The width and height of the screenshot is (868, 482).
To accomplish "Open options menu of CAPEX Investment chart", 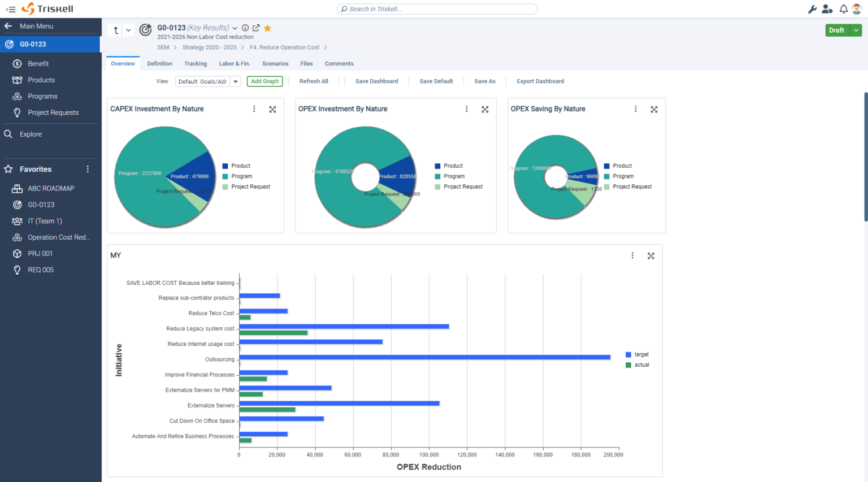I will [x=254, y=109].
